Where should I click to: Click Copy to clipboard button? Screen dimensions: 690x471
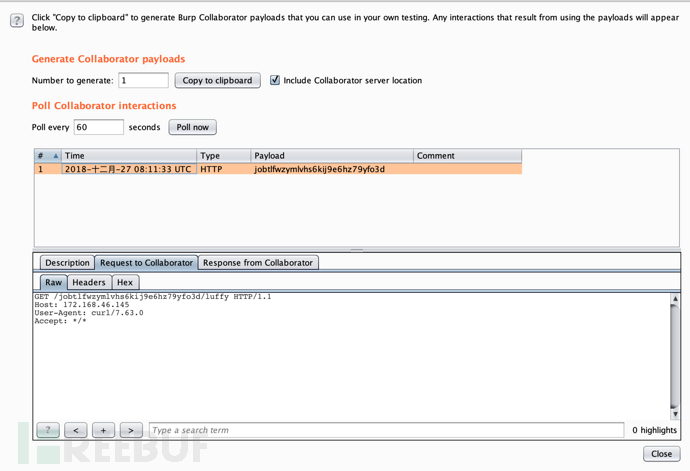(217, 81)
